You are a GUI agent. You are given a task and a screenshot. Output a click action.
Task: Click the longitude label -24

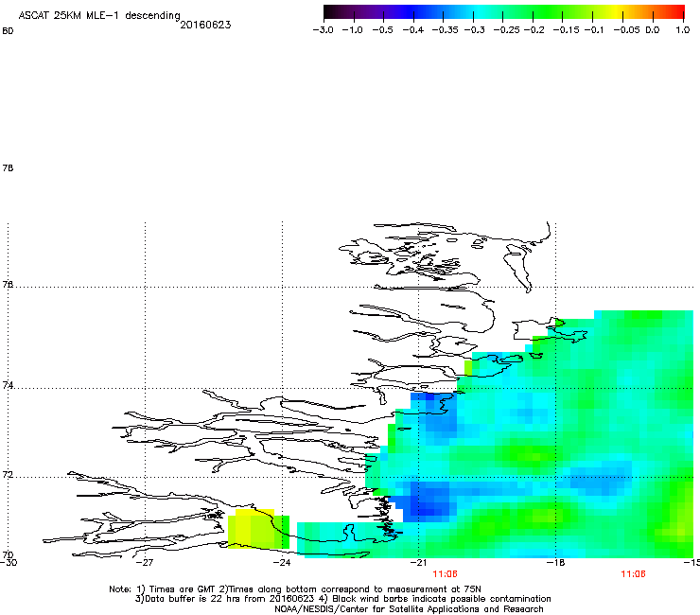pyautogui.click(x=282, y=563)
